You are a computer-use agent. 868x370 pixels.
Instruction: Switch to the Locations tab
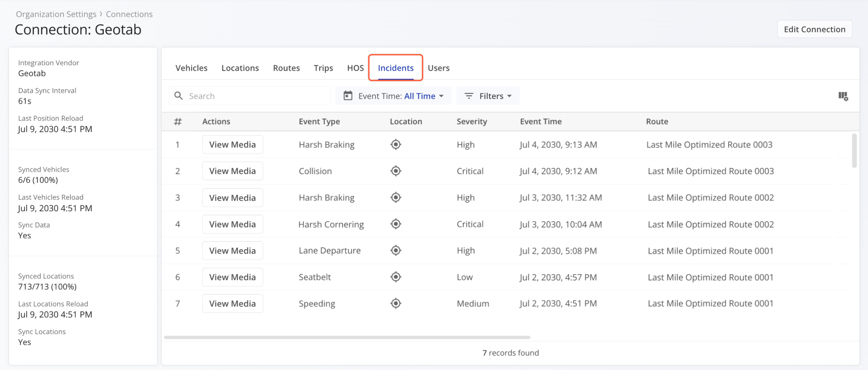point(240,68)
